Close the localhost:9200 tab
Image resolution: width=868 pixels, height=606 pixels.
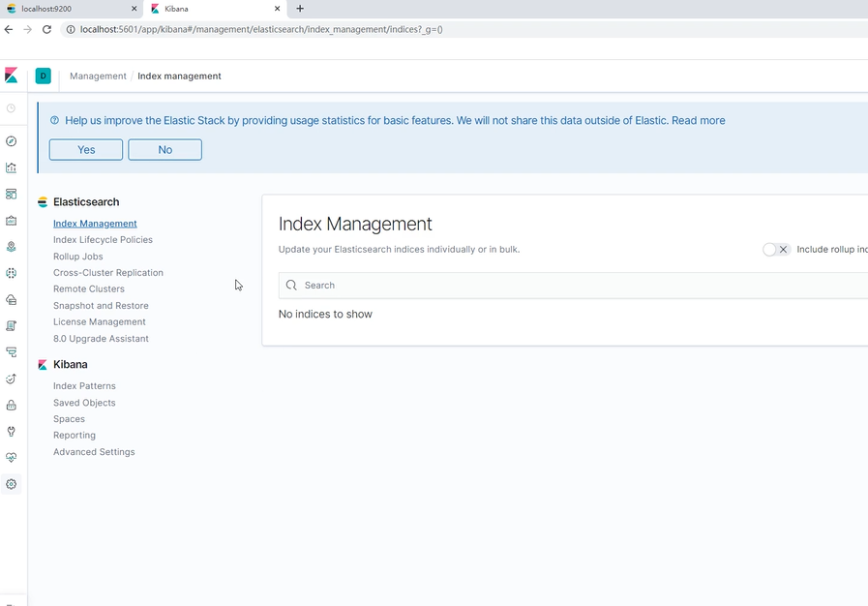134,9
